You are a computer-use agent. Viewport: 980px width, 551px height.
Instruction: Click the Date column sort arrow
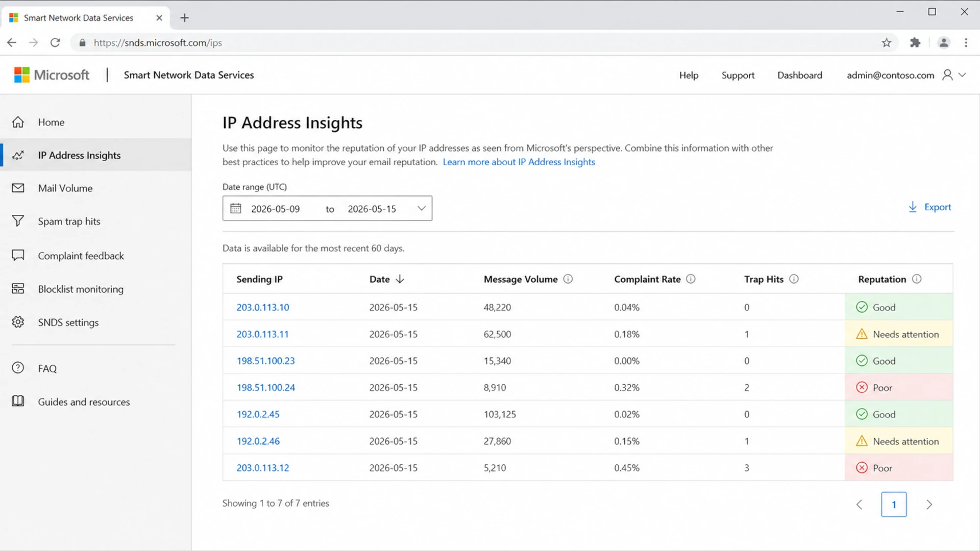tap(400, 279)
